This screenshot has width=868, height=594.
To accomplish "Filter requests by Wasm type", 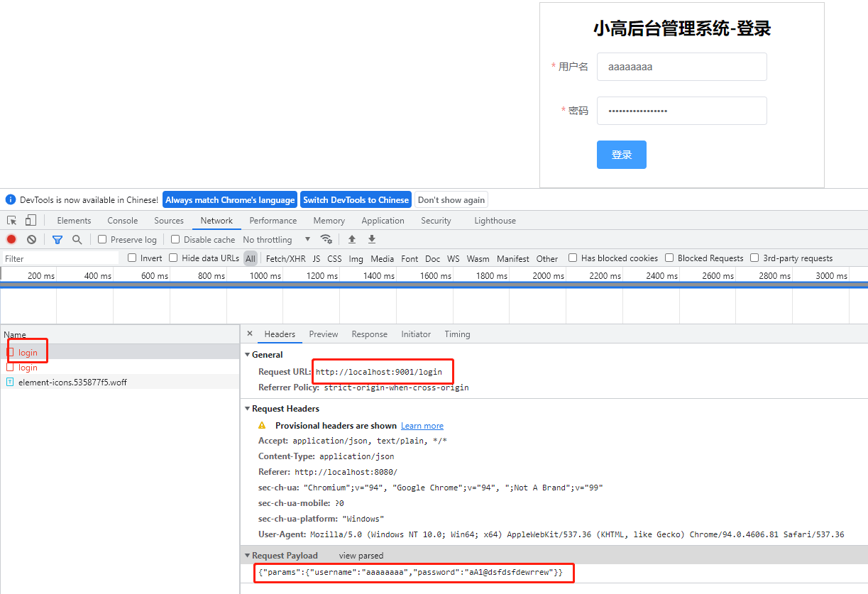I will click(478, 258).
